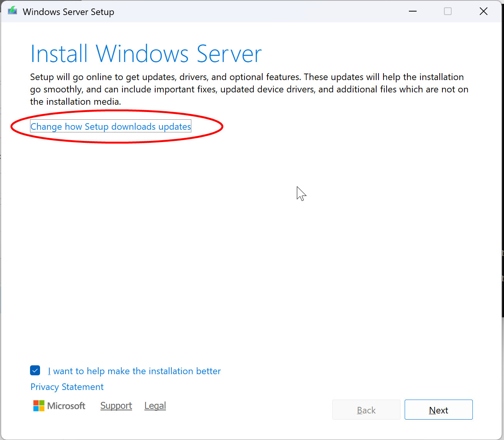This screenshot has width=504, height=440.
Task: Close the Windows Server Setup window
Action: (484, 11)
